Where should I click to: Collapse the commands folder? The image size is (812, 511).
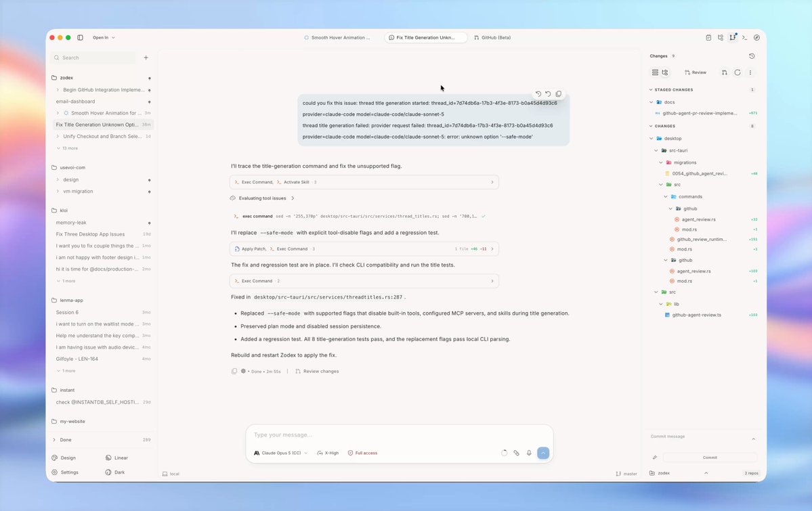click(x=666, y=197)
